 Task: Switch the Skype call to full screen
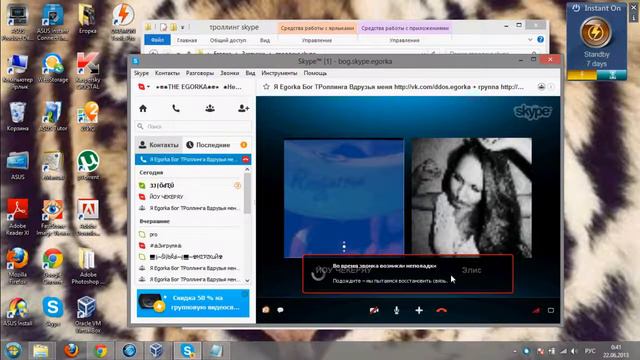551,310
